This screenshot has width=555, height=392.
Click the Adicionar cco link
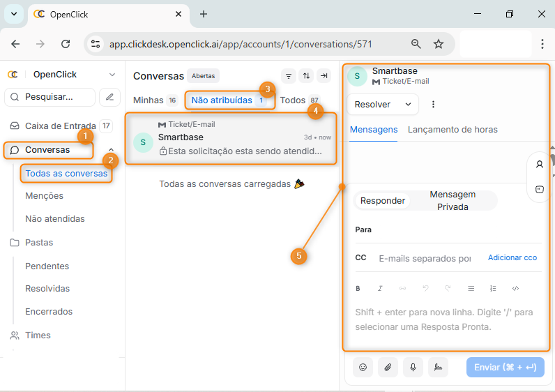tap(512, 258)
